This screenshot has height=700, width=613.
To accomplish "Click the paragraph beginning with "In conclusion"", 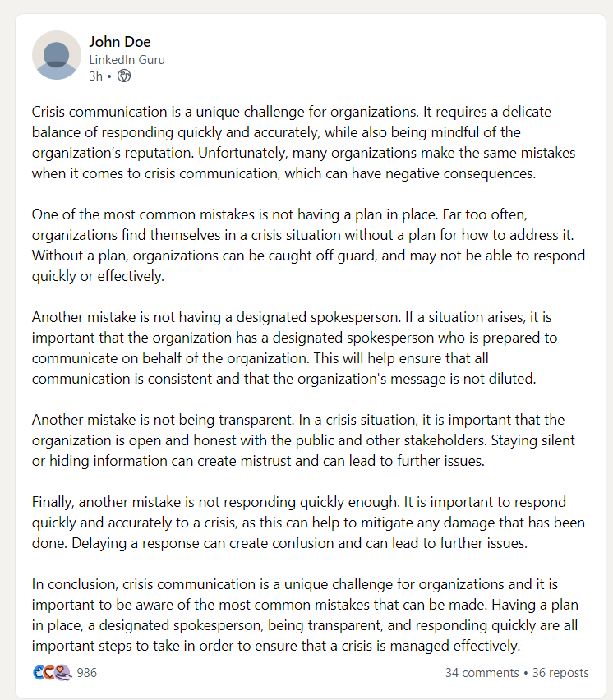I will [x=304, y=615].
